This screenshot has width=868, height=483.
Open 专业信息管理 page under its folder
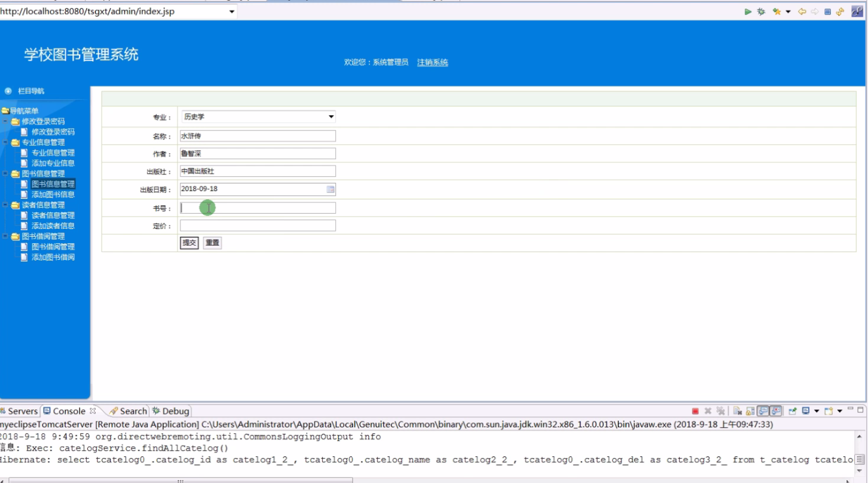[53, 152]
